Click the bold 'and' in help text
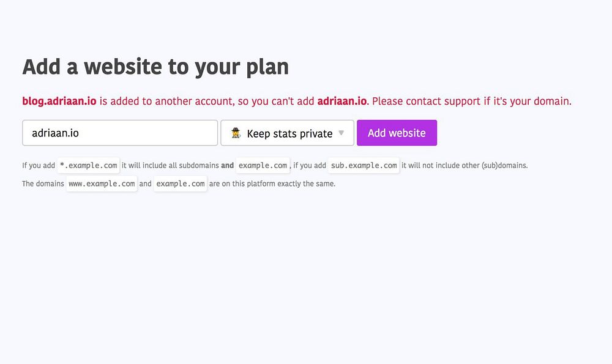The height and width of the screenshot is (364, 612). tap(227, 165)
